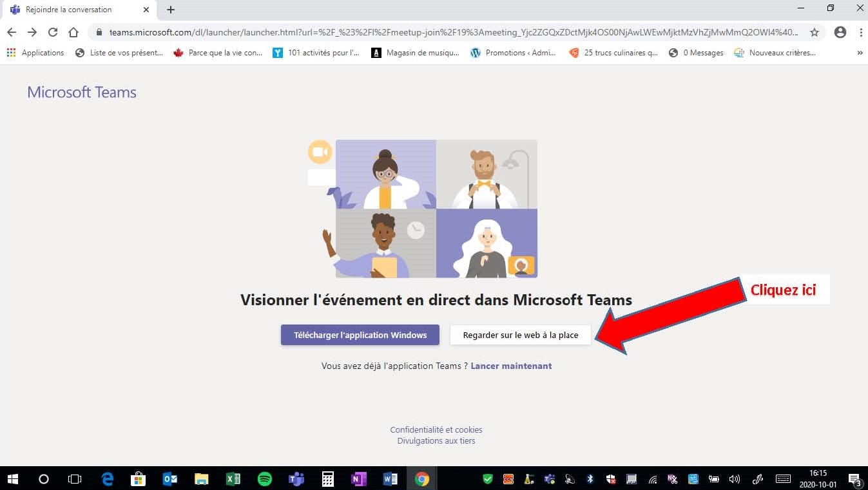Open the browser home page icon

(73, 32)
